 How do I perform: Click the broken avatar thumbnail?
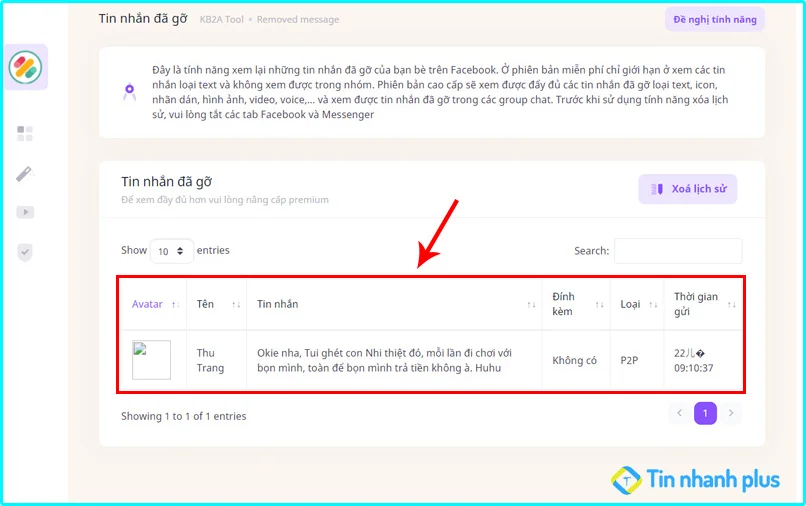point(151,360)
